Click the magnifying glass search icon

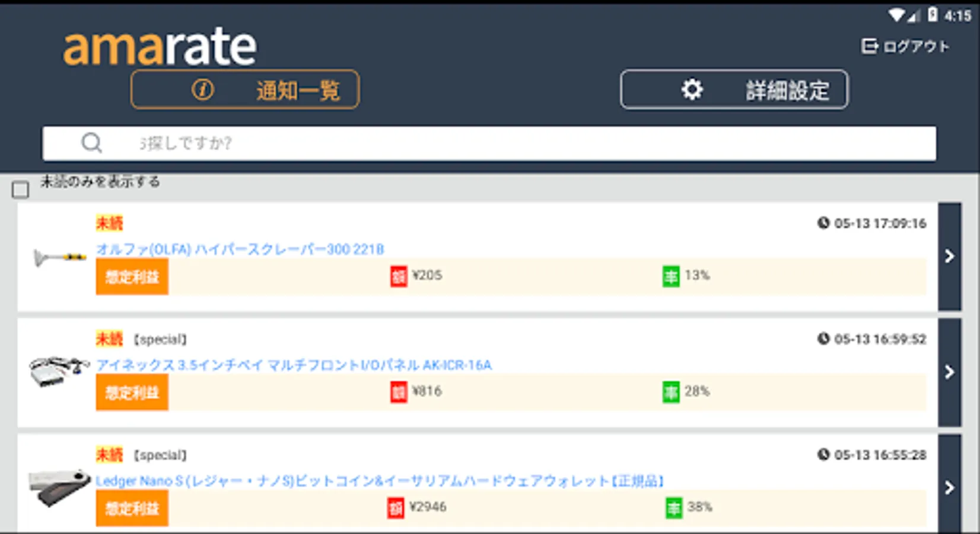[x=91, y=143]
